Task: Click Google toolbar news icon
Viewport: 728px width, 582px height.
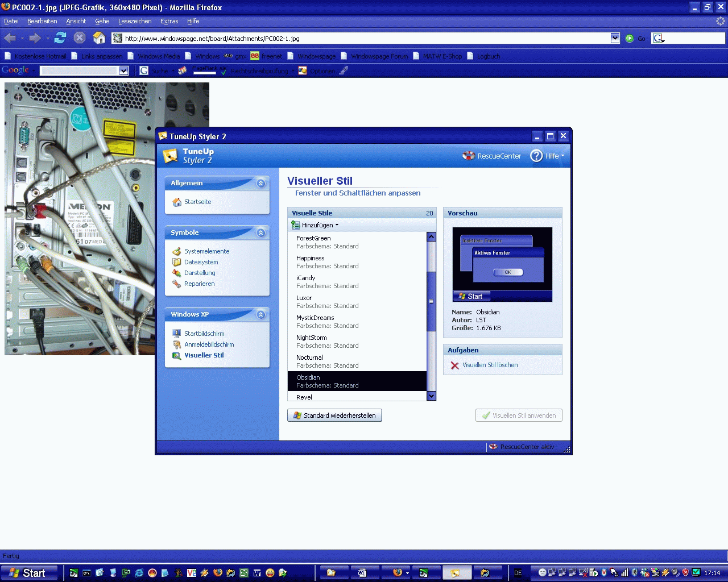Action: [x=183, y=71]
